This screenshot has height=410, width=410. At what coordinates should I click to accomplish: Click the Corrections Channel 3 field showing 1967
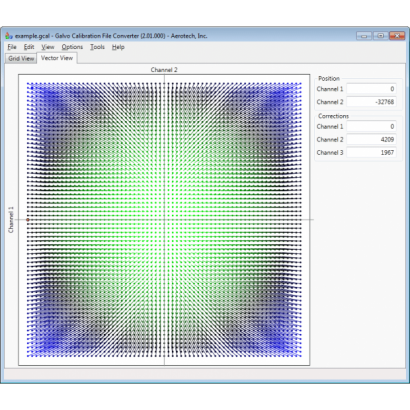[371, 152]
